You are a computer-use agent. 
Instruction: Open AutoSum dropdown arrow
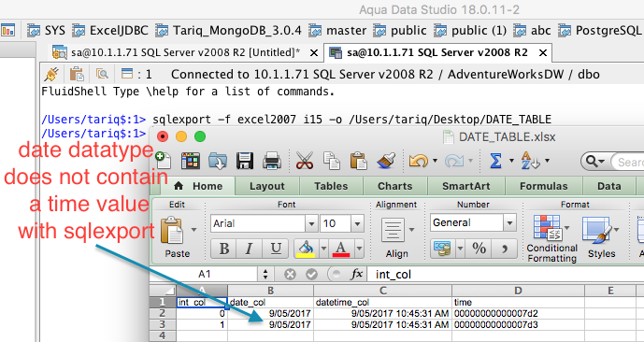pyautogui.click(x=511, y=161)
